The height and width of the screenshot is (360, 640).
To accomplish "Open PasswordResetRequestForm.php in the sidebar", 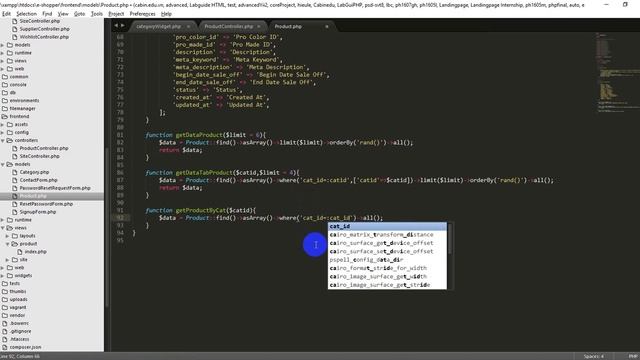I will [x=55, y=188].
